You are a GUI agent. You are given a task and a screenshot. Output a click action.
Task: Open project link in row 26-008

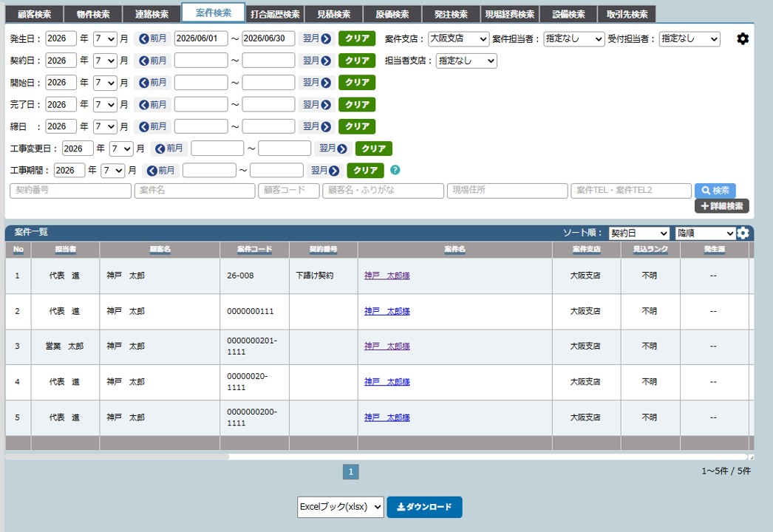tap(387, 276)
